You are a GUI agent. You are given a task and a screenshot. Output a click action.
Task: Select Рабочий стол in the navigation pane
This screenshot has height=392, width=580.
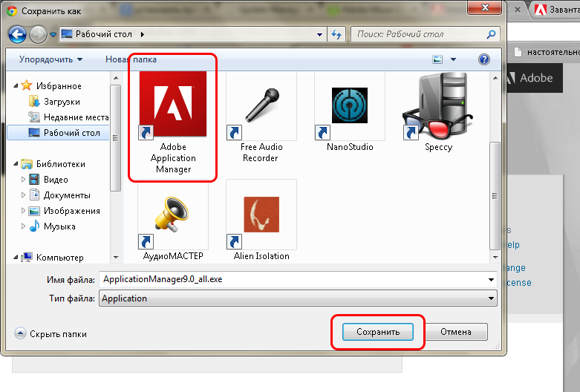pos(58,132)
